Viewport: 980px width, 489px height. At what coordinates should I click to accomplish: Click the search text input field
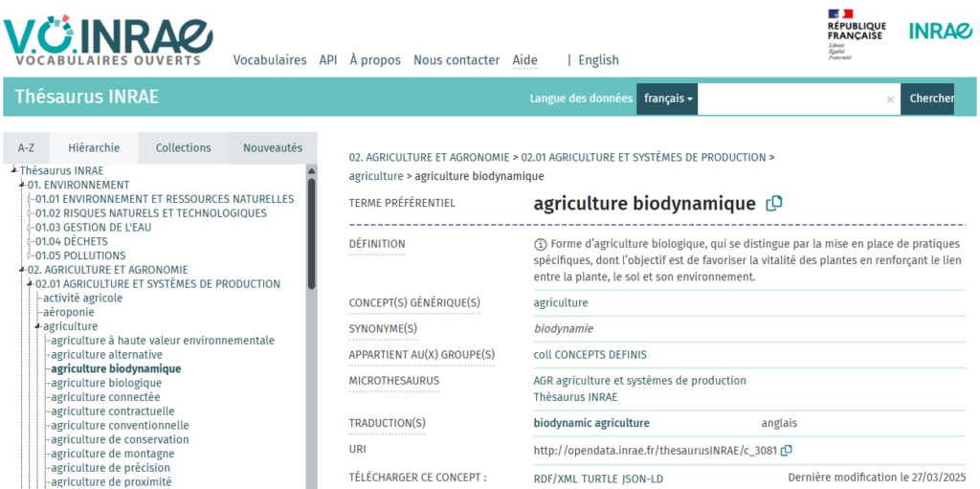click(790, 99)
